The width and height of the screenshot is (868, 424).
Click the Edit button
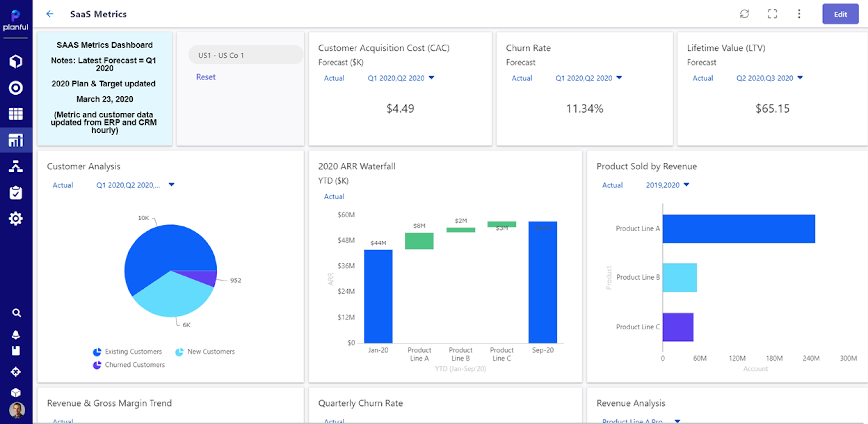click(840, 14)
